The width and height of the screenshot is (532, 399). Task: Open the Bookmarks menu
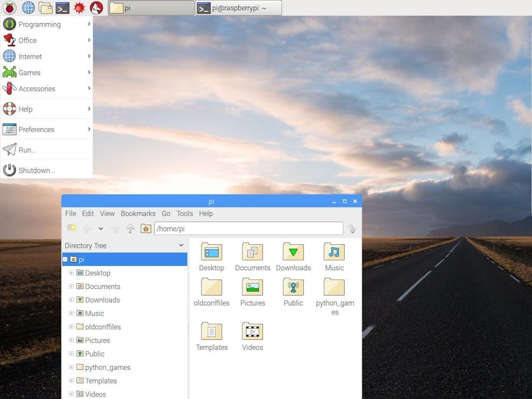138,213
